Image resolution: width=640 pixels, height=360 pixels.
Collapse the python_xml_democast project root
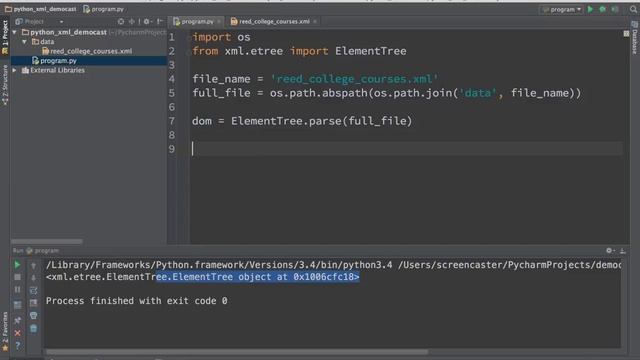[15, 32]
